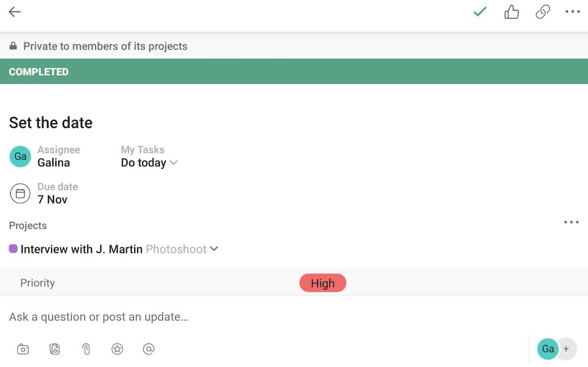Open the Projects section overflow menu
This screenshot has height=367, width=588.
(x=571, y=222)
